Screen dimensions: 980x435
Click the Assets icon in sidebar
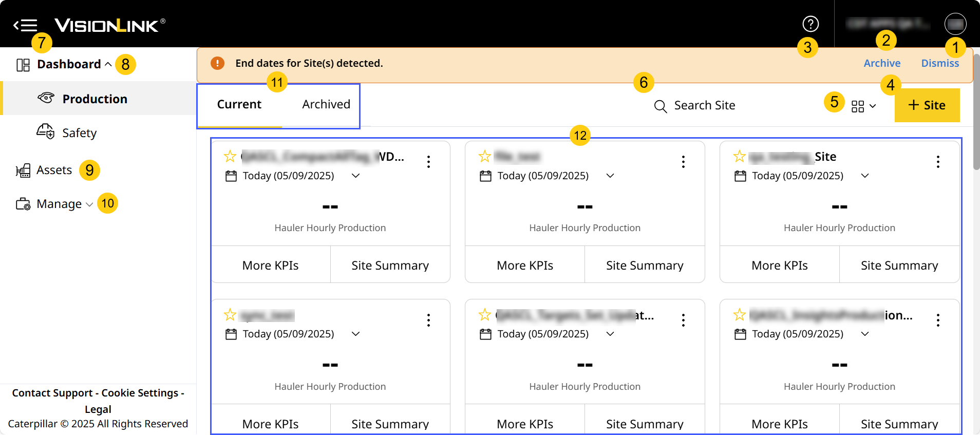tap(23, 171)
